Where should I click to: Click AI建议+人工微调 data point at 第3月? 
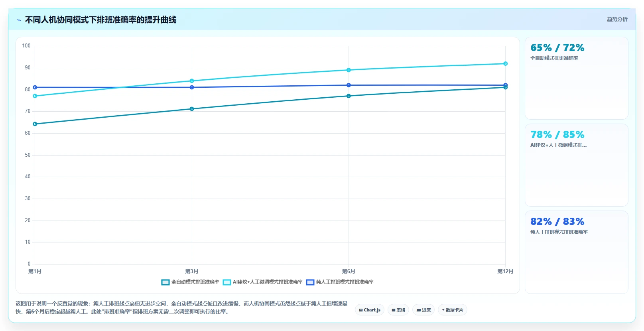point(192,81)
